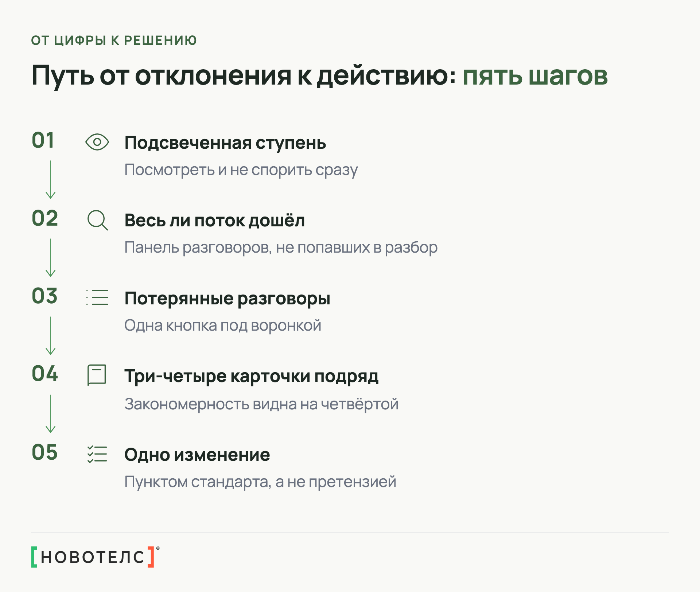Click the text Посмотреть и не спорить сразу

[241, 170]
